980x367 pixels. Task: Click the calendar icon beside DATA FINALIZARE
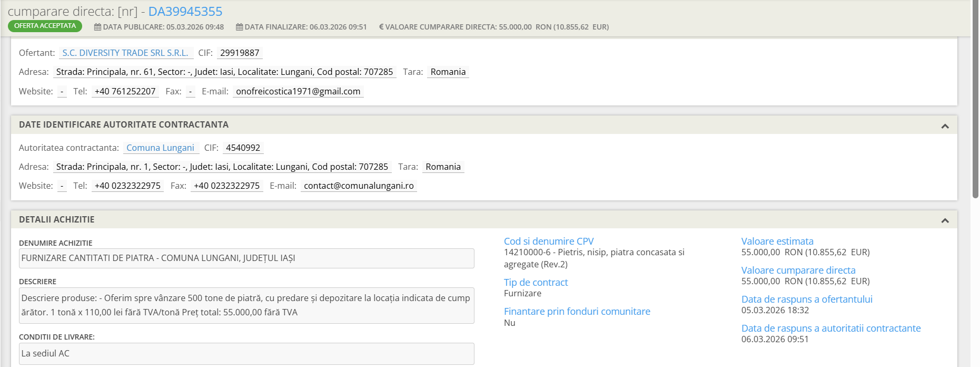coord(239,27)
